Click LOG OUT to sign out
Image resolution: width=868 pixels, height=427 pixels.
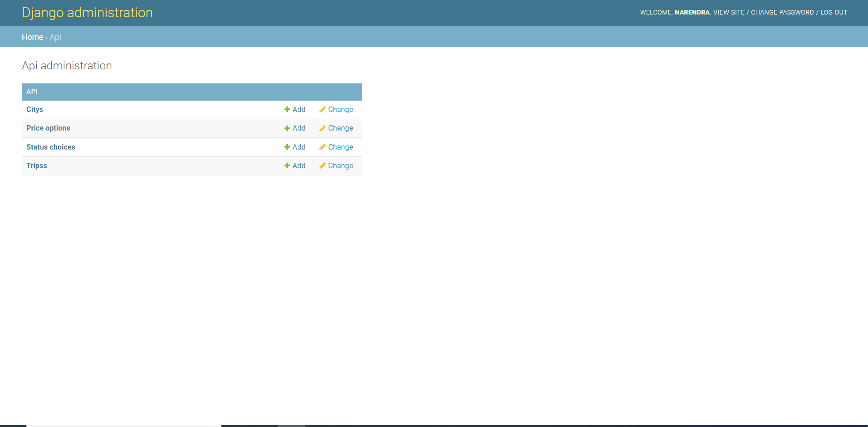coord(834,12)
